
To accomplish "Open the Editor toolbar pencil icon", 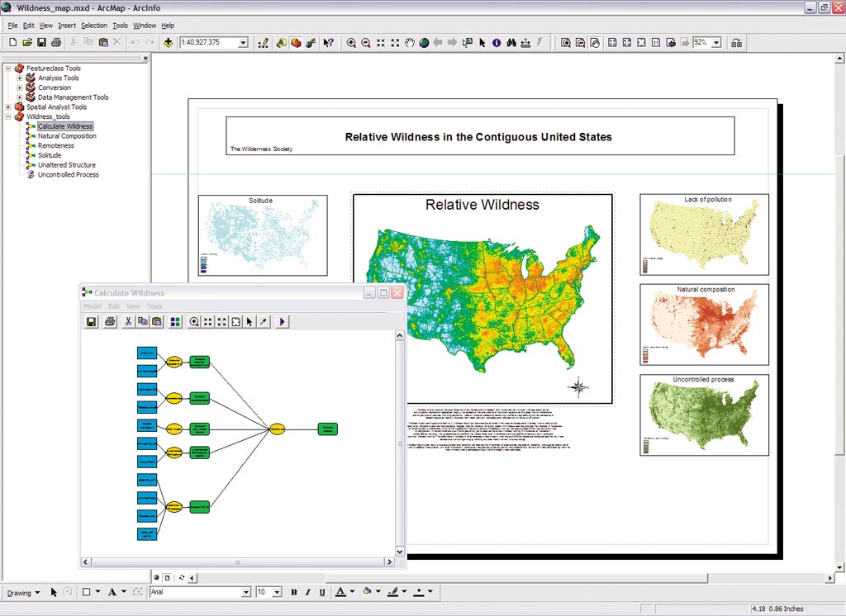I will coord(264,43).
